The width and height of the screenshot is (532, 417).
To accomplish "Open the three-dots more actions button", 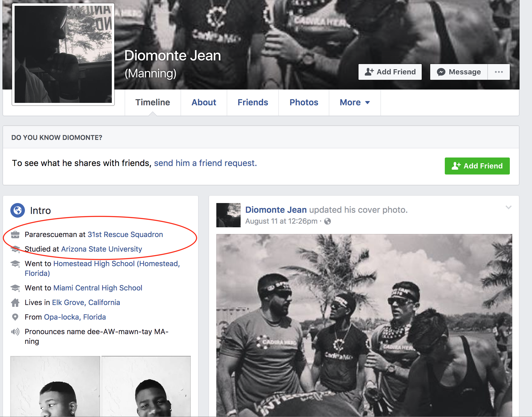I will pos(499,72).
